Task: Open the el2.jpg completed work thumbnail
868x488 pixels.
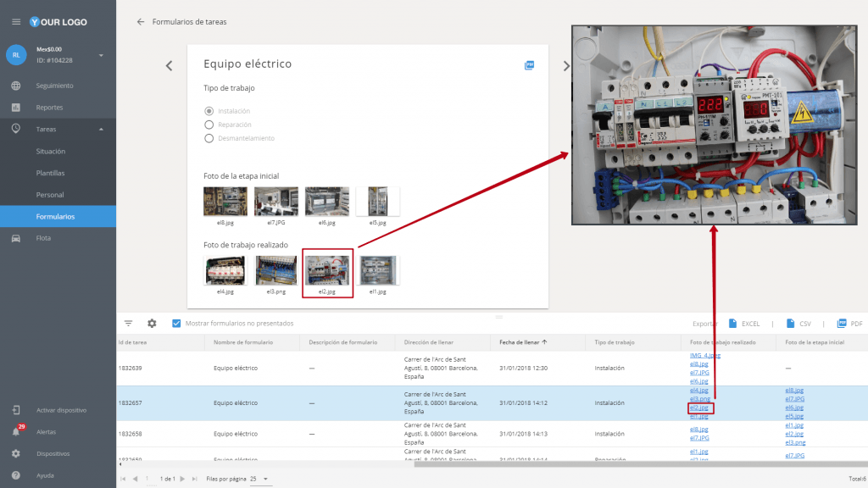Action: pos(327,270)
